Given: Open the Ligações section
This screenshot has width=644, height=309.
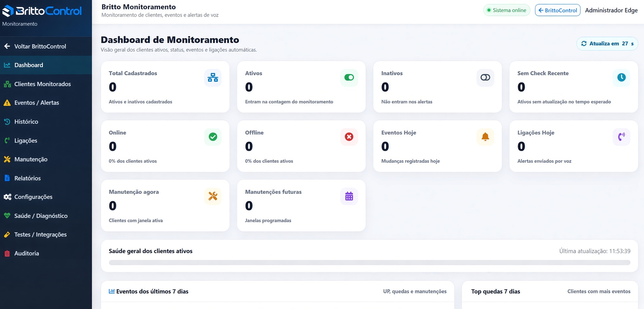Looking at the screenshot, I should tap(46, 140).
